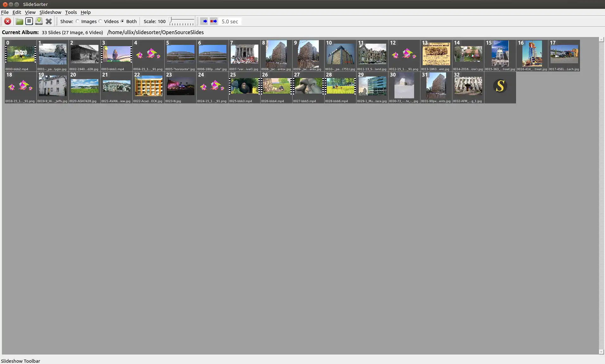Select slide 2 black-and-white house thumbnail
The height and width of the screenshot is (364, 605).
(x=85, y=55)
